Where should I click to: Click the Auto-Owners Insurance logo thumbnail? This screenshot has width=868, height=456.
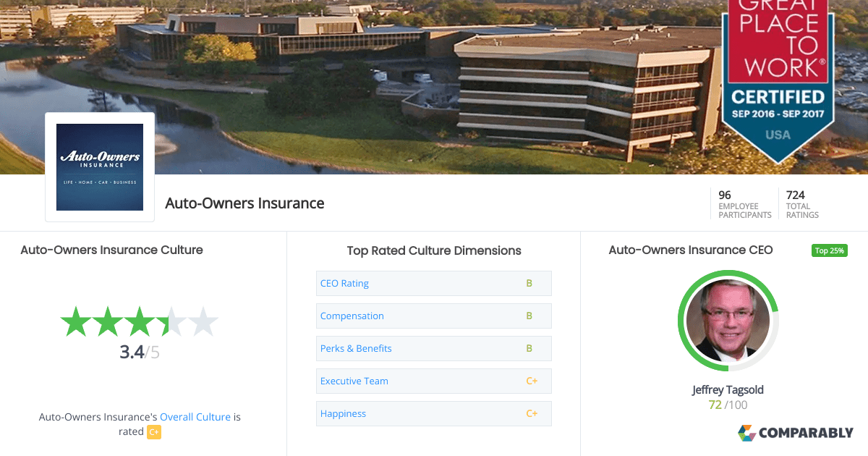(100, 167)
